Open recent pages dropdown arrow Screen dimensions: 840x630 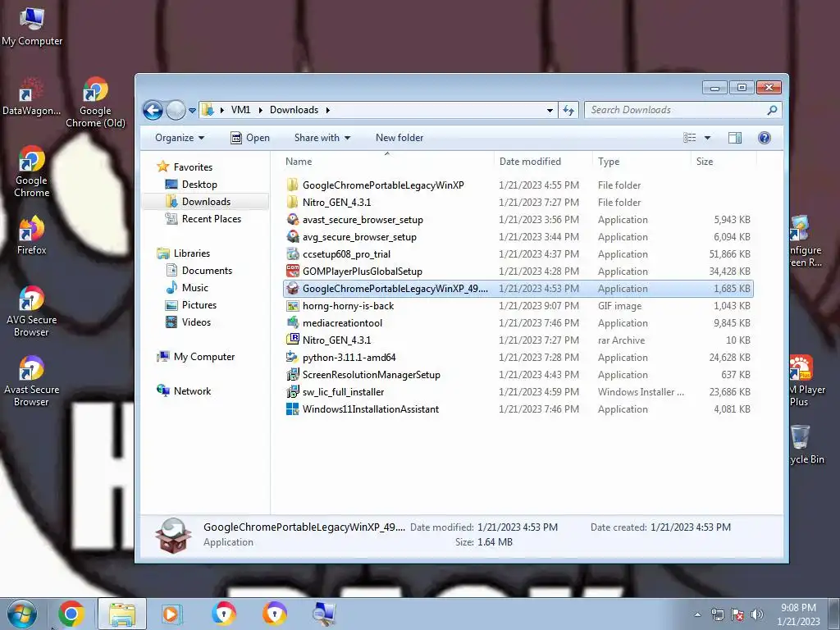(192, 111)
